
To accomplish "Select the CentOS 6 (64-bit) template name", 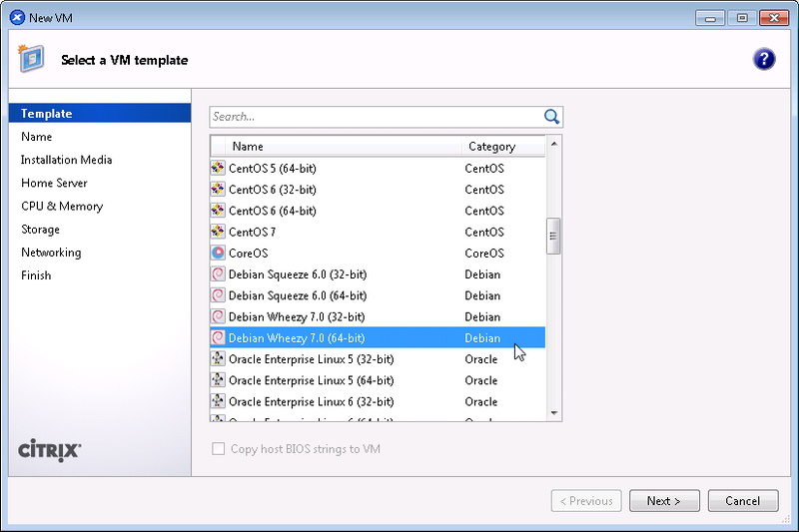I will tap(272, 211).
